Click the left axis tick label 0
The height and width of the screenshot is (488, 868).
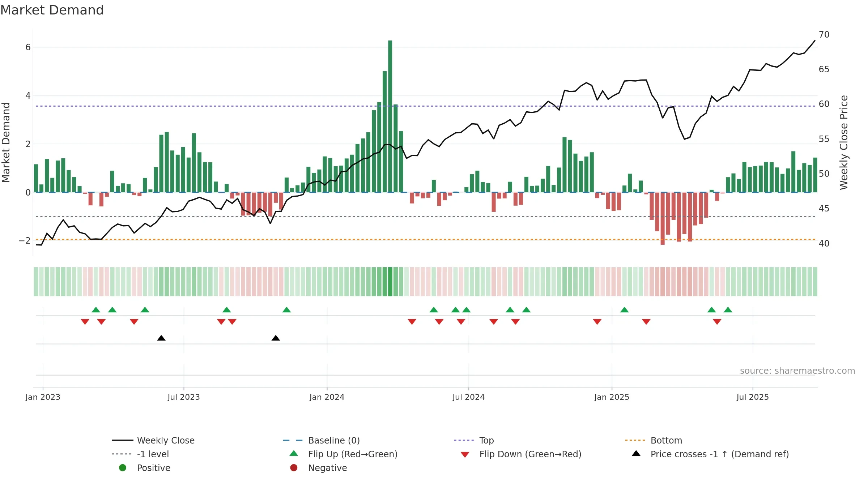click(28, 192)
